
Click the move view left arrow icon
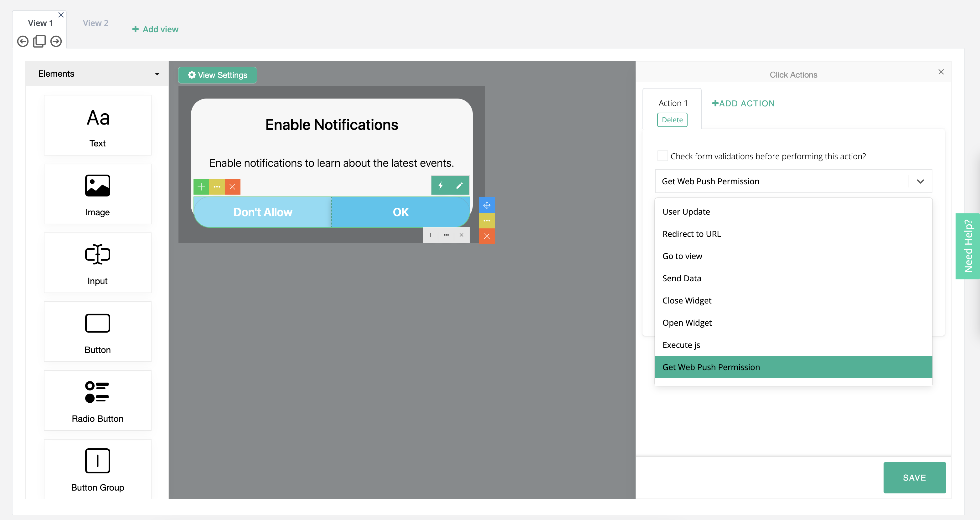[x=23, y=41]
